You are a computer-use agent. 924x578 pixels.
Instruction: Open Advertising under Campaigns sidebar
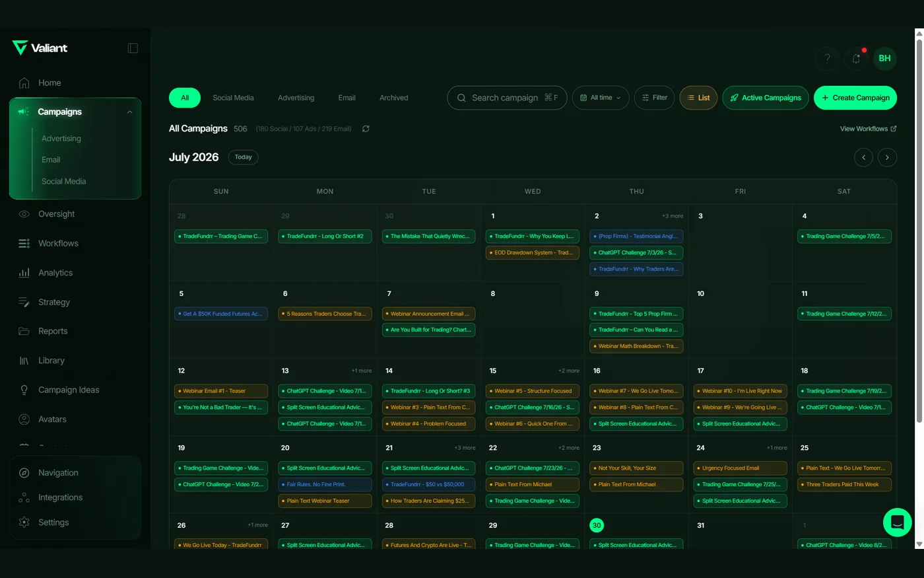[x=61, y=139]
